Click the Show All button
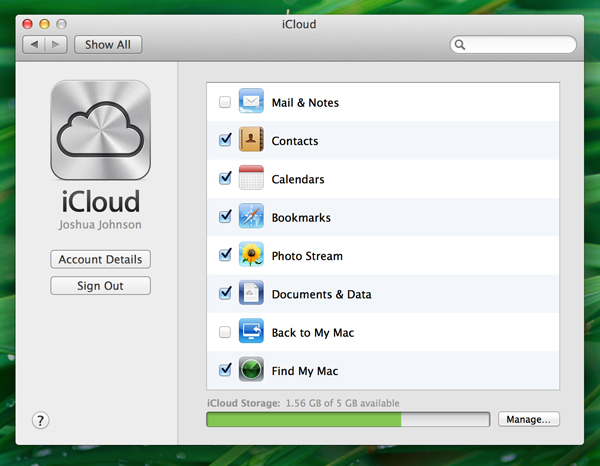 click(x=108, y=44)
